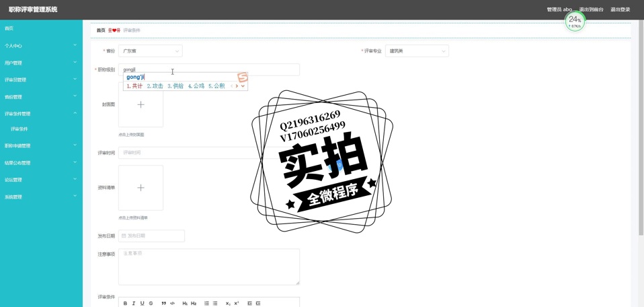Apply superscript formatting
The width and height of the screenshot is (644, 307).
click(237, 303)
